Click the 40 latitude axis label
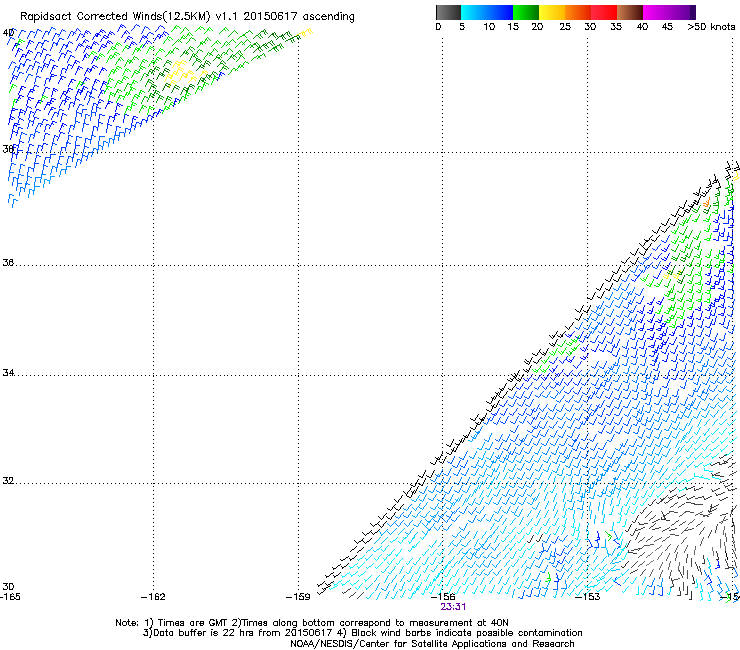Viewport: 740px width, 650px height. coord(8,33)
